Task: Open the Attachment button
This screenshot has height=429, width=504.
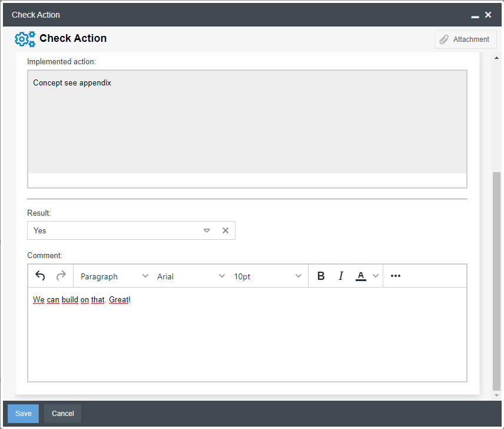Action: coord(465,39)
